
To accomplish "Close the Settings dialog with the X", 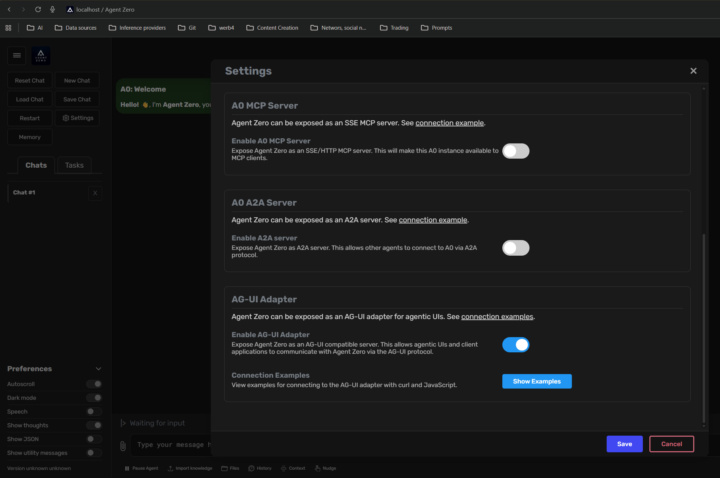I will point(693,71).
